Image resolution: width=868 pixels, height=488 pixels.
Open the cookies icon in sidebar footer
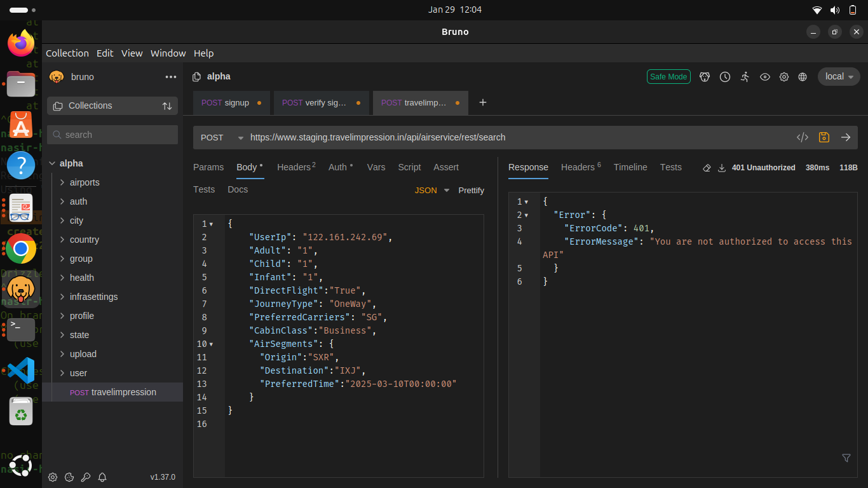point(70,477)
